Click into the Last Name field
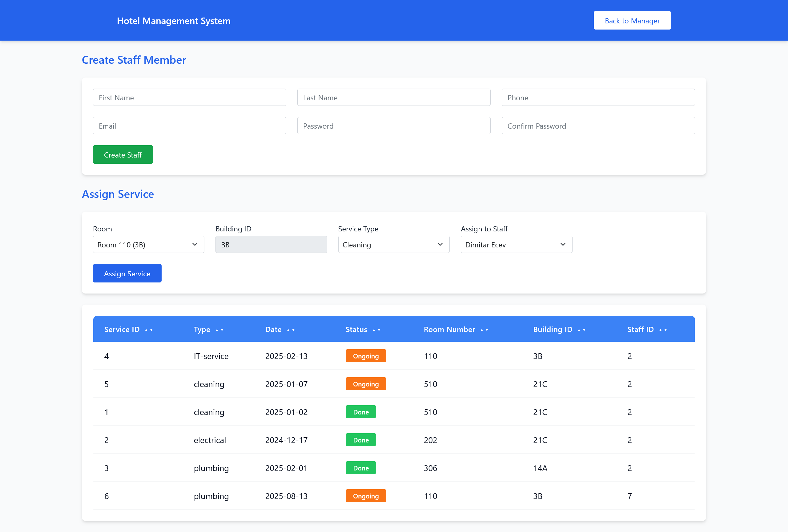788x532 pixels. tap(393, 98)
